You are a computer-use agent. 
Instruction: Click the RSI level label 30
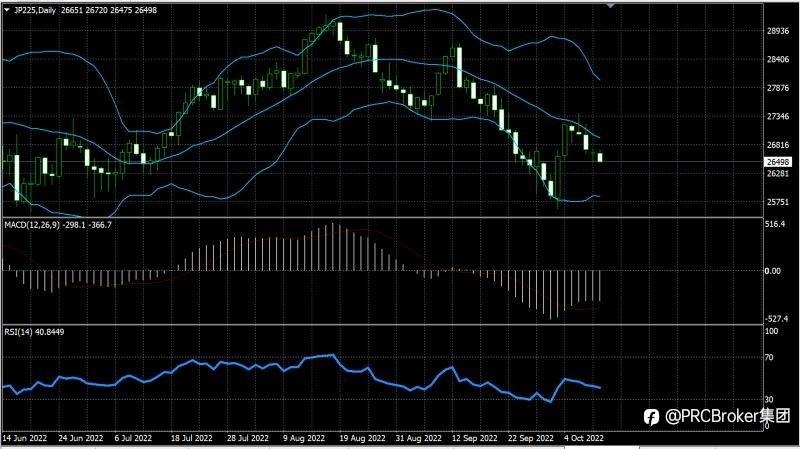(769, 400)
